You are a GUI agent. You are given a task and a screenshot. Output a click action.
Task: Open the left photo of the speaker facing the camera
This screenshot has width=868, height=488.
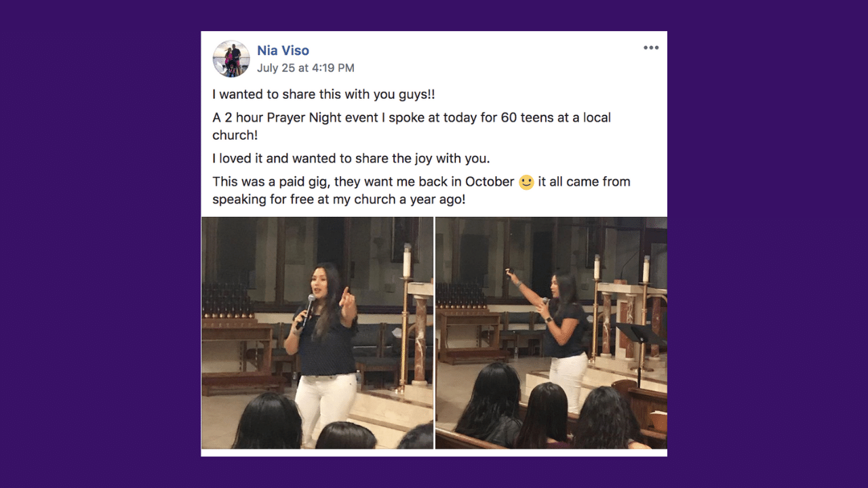(x=317, y=333)
